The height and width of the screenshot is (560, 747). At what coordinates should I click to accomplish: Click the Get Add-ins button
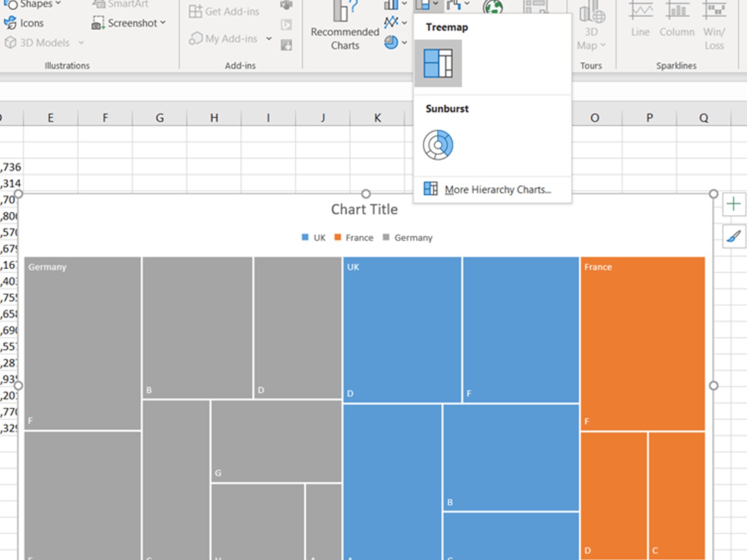[x=225, y=11]
